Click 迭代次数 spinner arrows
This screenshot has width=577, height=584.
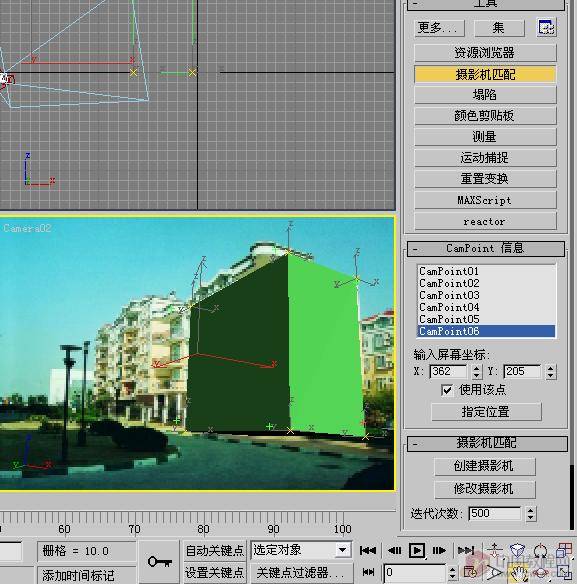pos(531,514)
